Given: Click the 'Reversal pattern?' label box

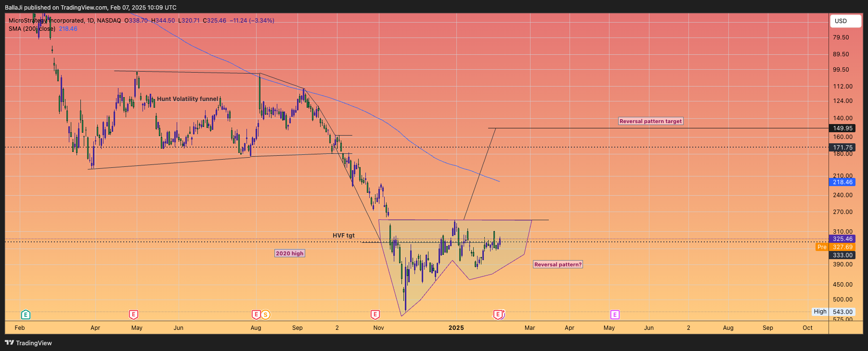Looking at the screenshot, I should click(x=558, y=264).
